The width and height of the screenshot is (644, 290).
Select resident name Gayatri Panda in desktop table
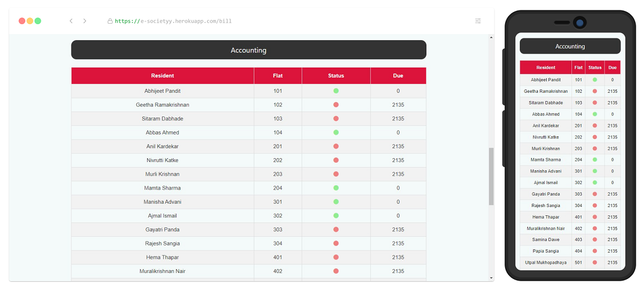(163, 230)
